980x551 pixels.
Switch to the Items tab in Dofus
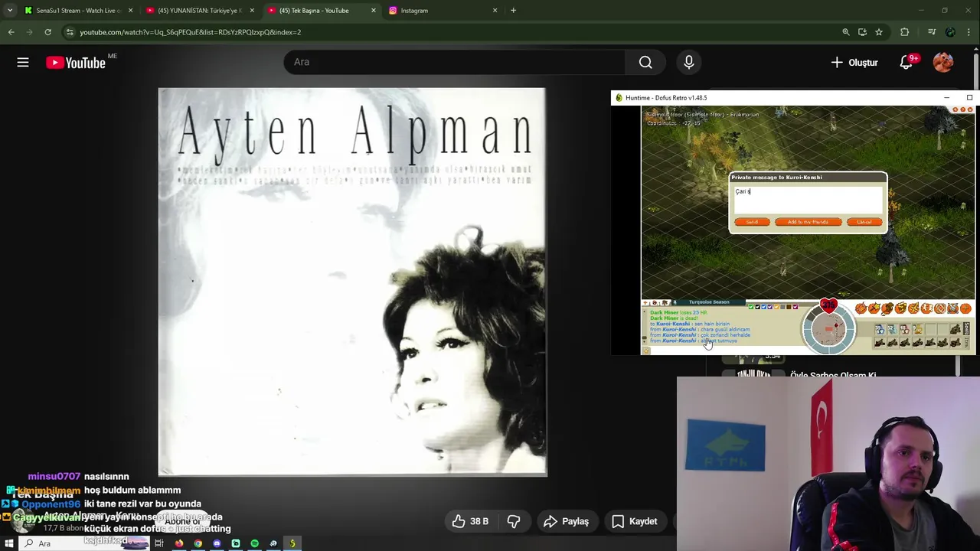967,343
